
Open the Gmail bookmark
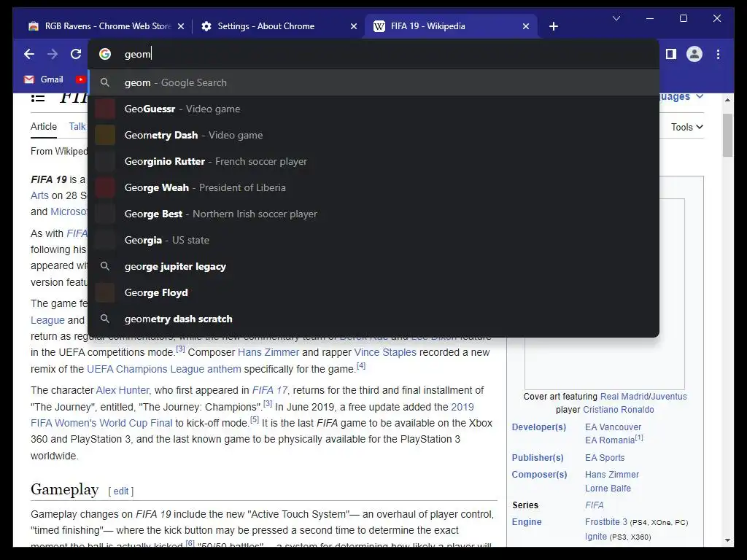pyautogui.click(x=44, y=79)
